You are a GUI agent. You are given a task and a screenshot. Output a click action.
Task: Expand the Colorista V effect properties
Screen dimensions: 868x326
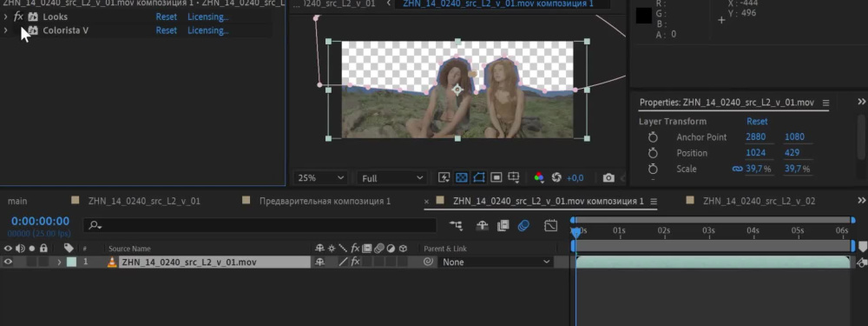[5, 30]
